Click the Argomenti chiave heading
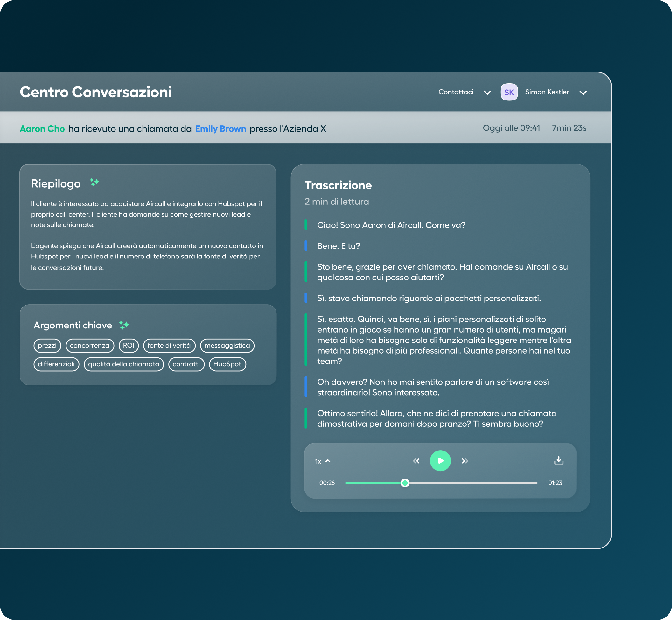This screenshot has height=620, width=672. (73, 325)
